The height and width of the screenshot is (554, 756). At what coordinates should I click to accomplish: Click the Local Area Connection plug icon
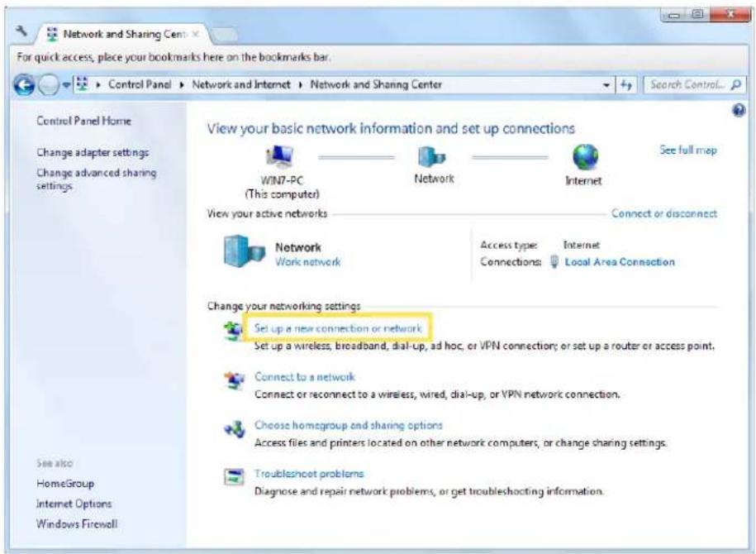554,262
